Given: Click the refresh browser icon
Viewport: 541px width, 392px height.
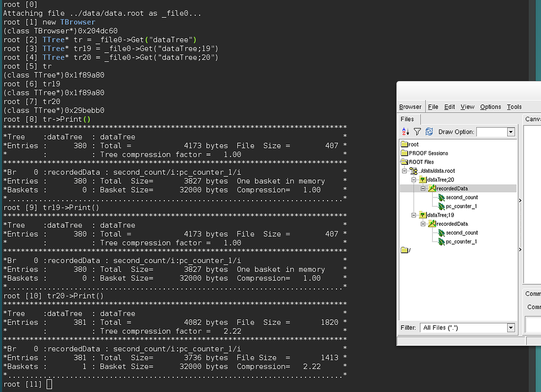Looking at the screenshot, I should [x=429, y=132].
